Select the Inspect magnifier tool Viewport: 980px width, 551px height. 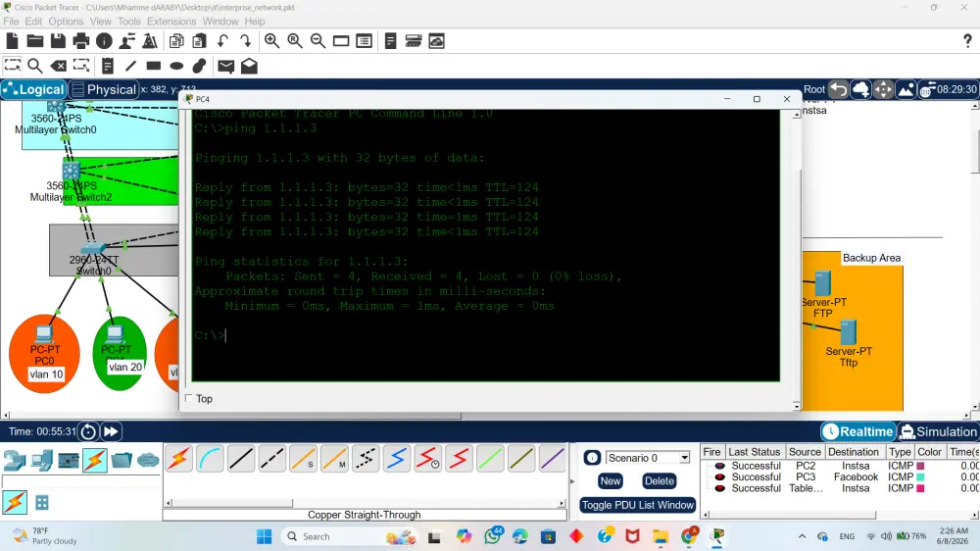click(x=35, y=66)
